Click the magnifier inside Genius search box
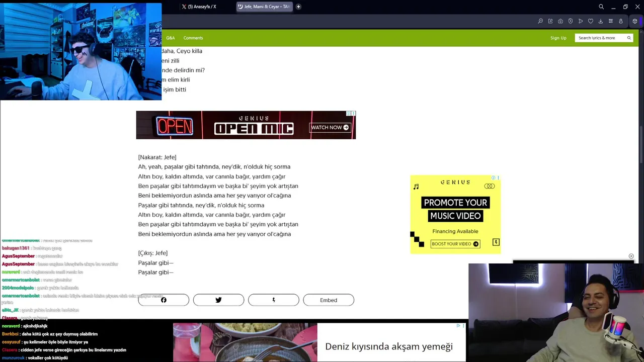Viewport: 644px width, 362px height. tap(629, 38)
